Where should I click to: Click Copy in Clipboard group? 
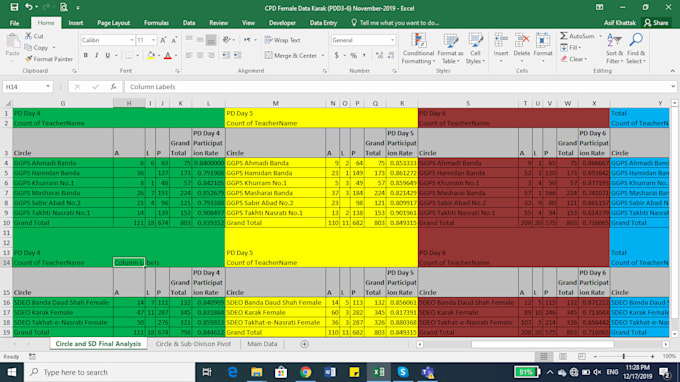37,48
